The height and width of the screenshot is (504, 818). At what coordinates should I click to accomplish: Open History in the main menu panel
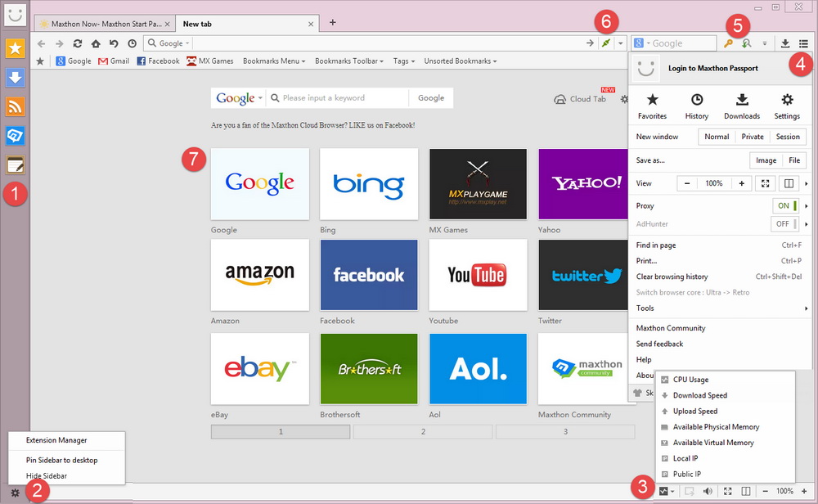coord(697,106)
